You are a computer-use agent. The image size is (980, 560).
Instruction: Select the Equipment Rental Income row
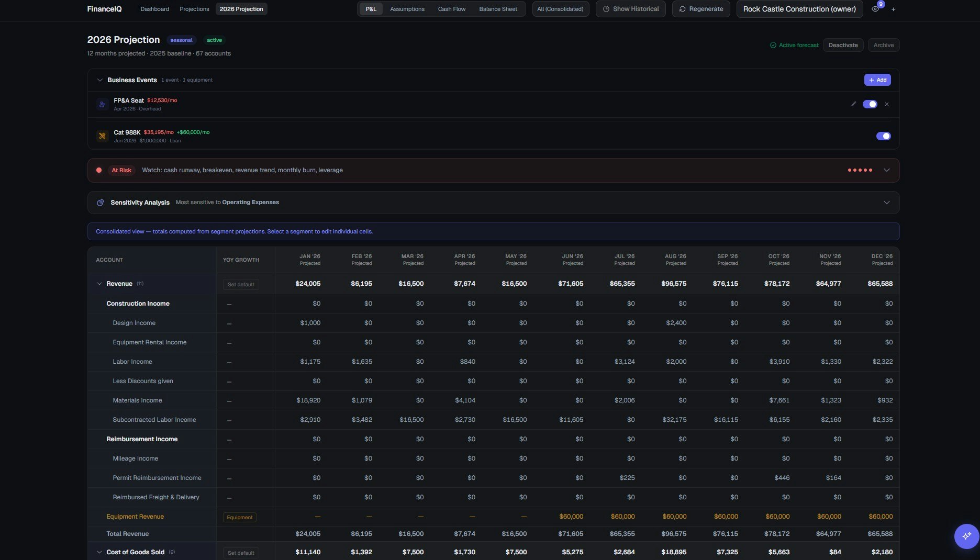[493, 342]
